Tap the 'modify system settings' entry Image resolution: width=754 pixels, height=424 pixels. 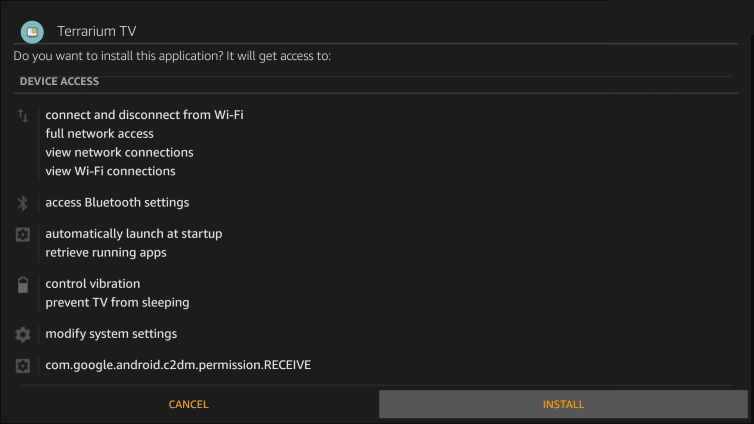coord(111,334)
